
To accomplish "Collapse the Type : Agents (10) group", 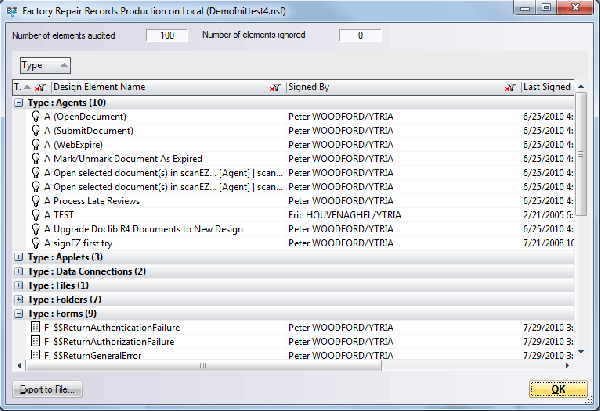I will (18, 103).
